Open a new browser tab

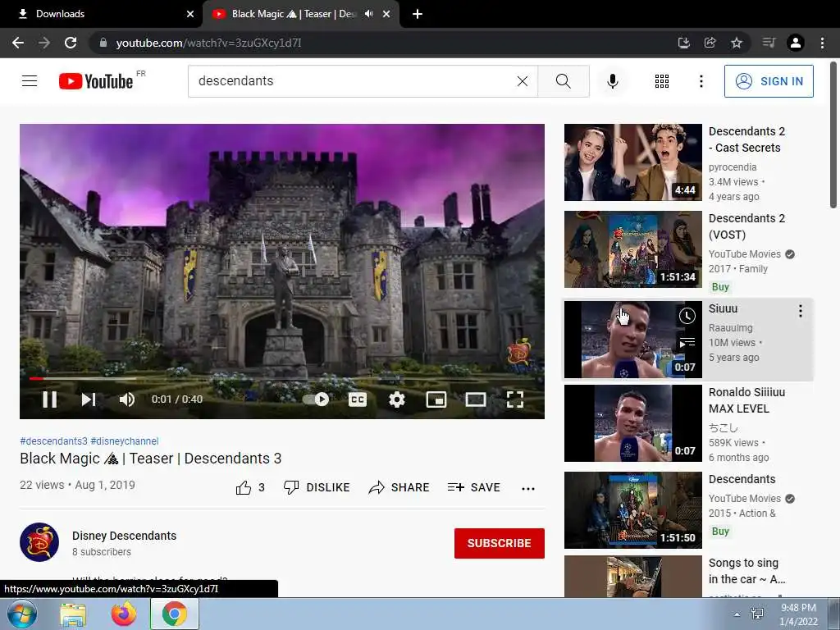pos(418,14)
